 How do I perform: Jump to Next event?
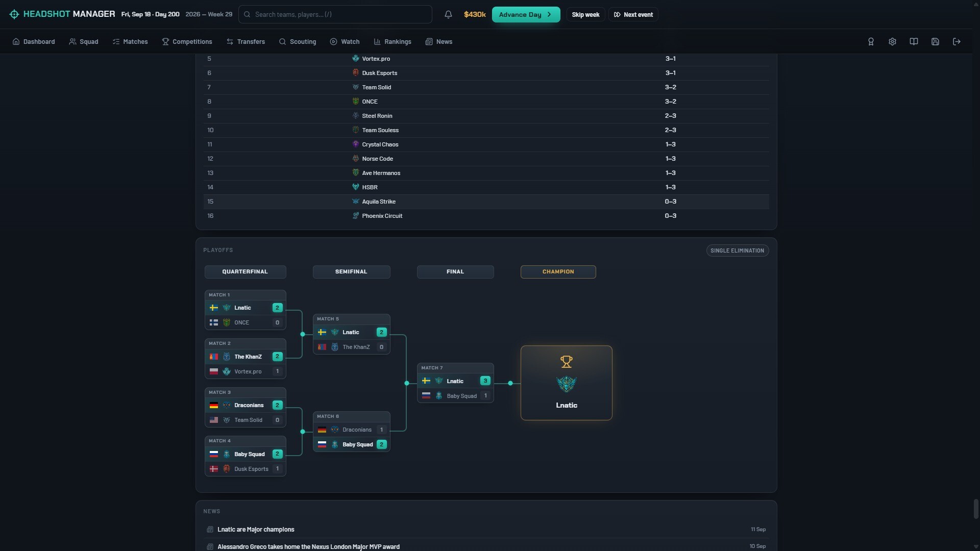tap(633, 14)
